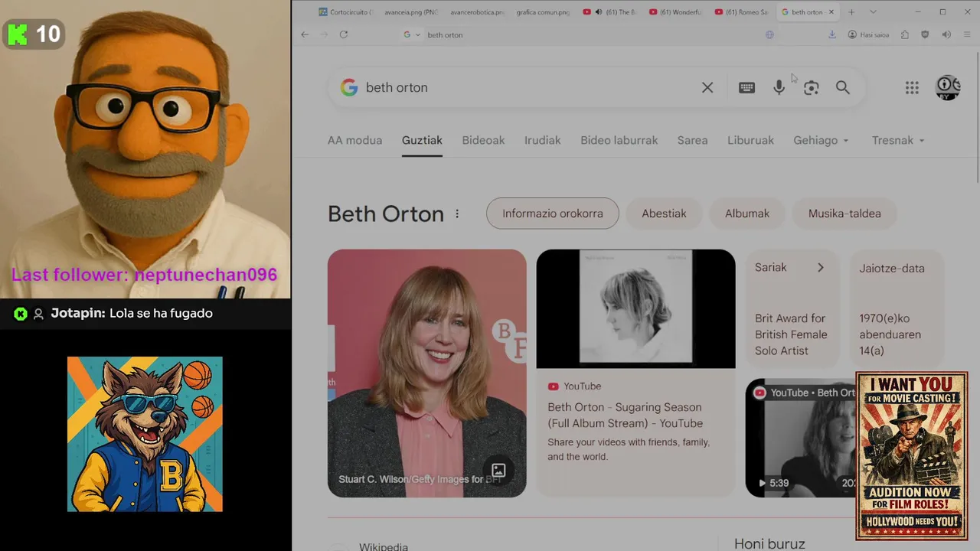Click the translate icon in address bar
This screenshot has width=980, height=551.
click(769, 34)
